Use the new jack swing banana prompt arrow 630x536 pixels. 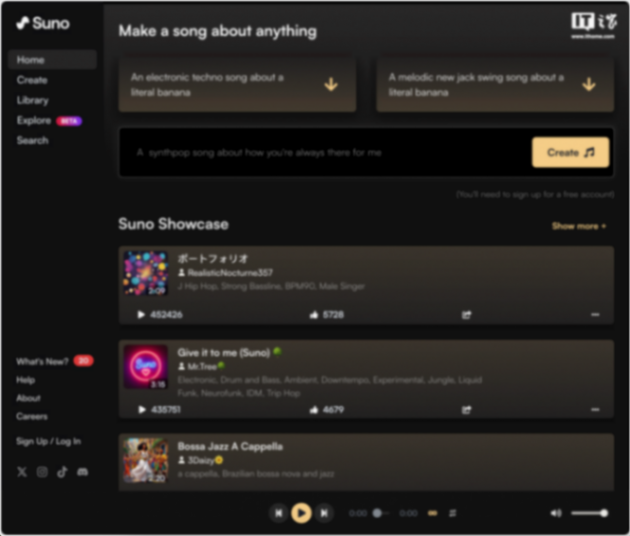589,84
